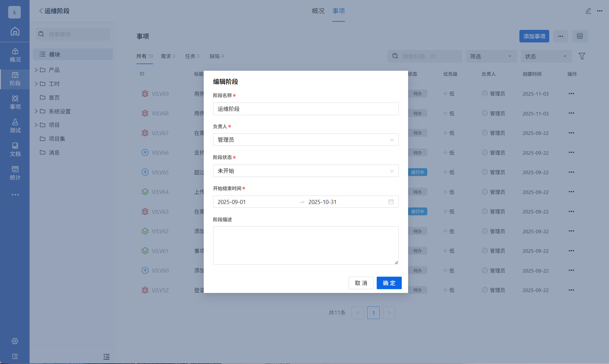Open the 负责人 dropdown
609x364 pixels.
click(x=306, y=140)
